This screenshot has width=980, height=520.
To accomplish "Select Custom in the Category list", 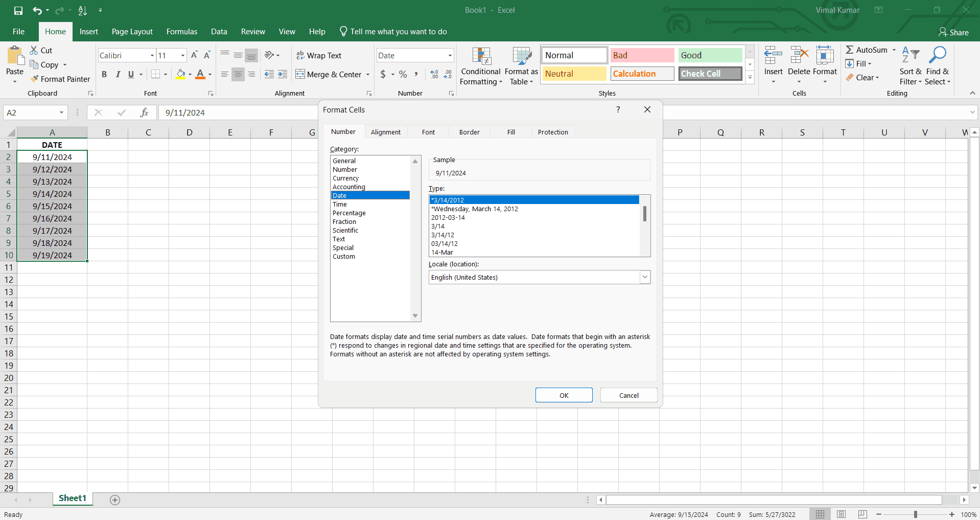I will (344, 257).
